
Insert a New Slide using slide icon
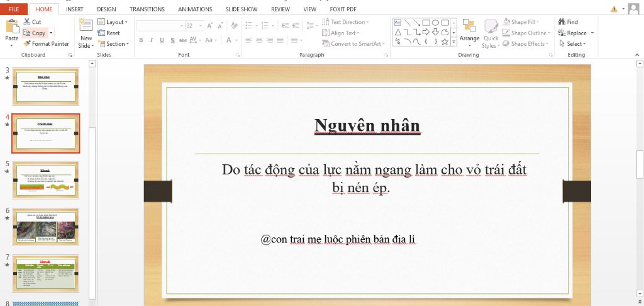[x=86, y=25]
